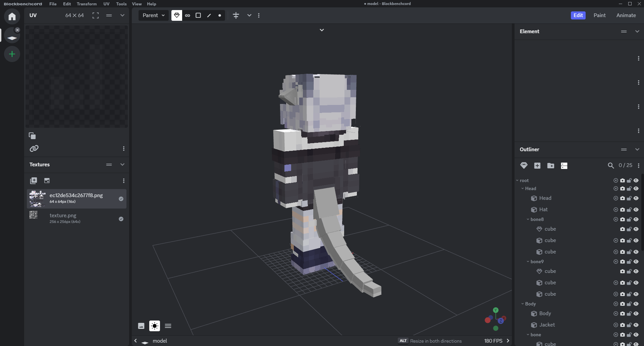The width and height of the screenshot is (644, 346).
Task: Switch to the Animate mode tab
Action: (626, 15)
